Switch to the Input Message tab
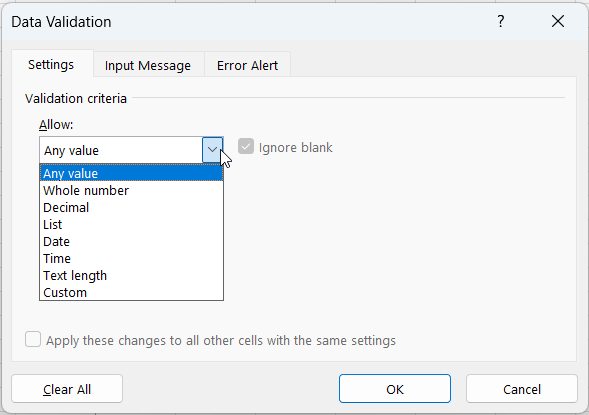This screenshot has height=415, width=589. [x=148, y=65]
